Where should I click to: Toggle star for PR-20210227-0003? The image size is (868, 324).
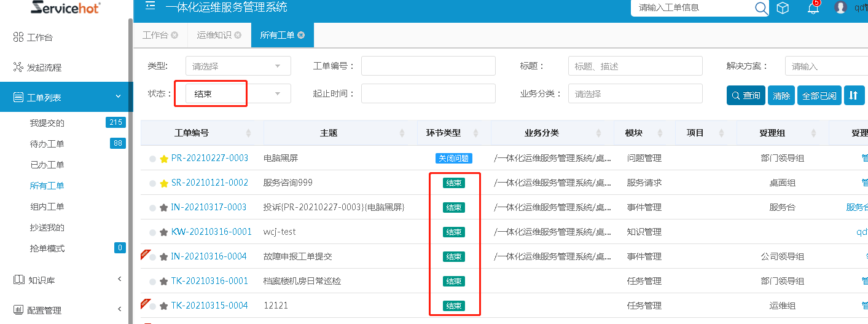tap(164, 159)
